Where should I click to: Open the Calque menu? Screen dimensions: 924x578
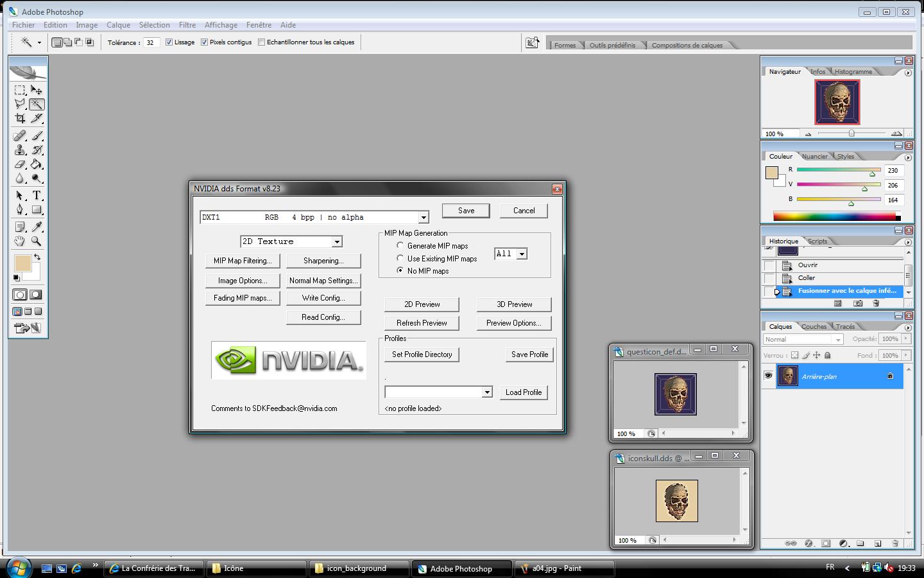[118, 25]
